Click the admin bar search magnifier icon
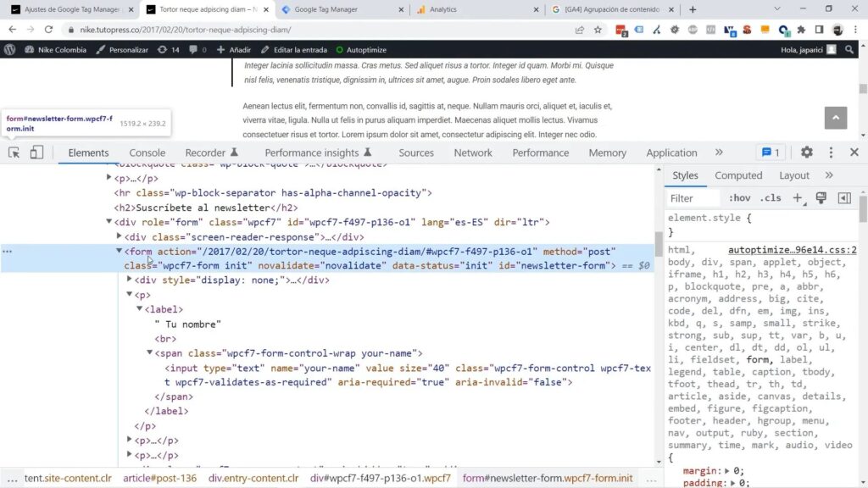The image size is (868, 488). pos(849,50)
